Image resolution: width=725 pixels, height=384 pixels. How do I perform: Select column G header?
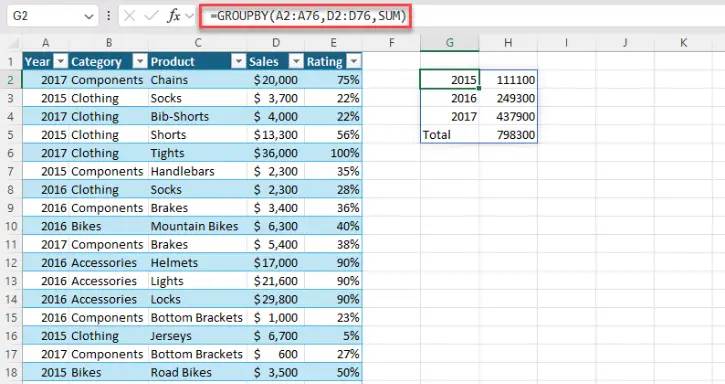(x=449, y=43)
